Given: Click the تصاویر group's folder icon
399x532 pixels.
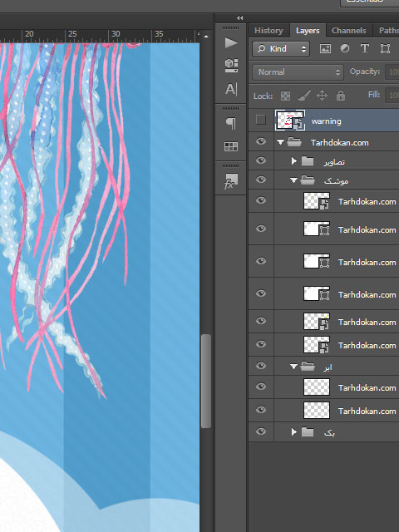Looking at the screenshot, I should [x=308, y=160].
